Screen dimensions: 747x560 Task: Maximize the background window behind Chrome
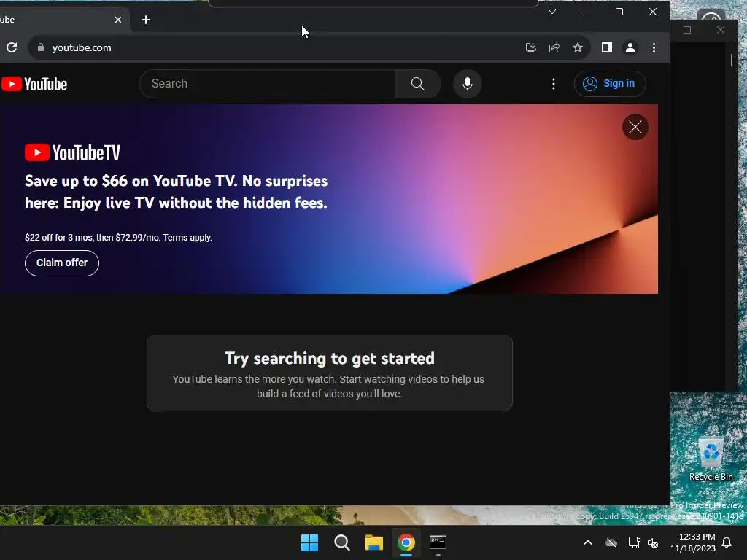687,30
